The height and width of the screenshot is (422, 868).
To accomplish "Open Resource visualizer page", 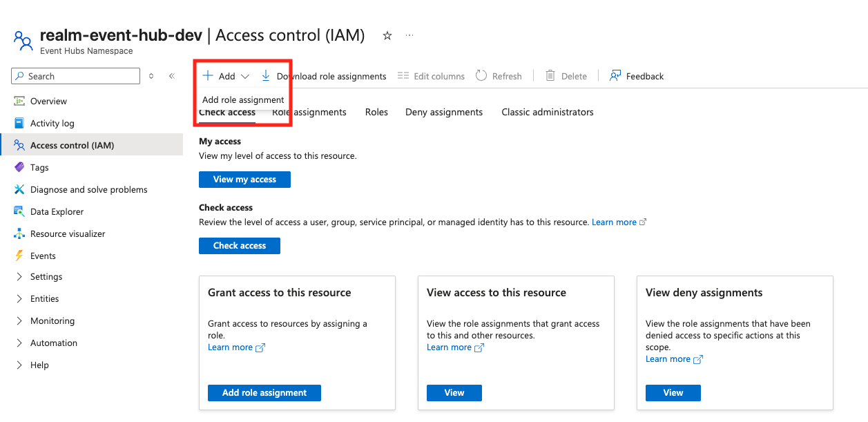I will tap(68, 233).
